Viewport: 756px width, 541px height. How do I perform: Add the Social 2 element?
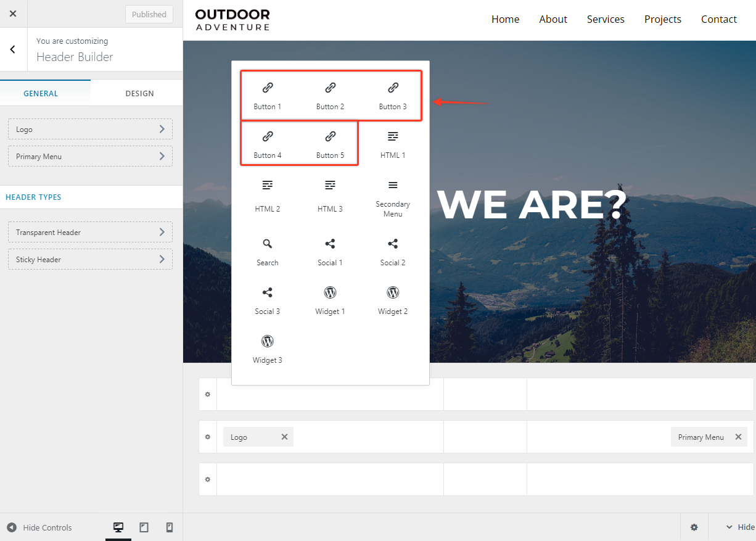tap(393, 252)
